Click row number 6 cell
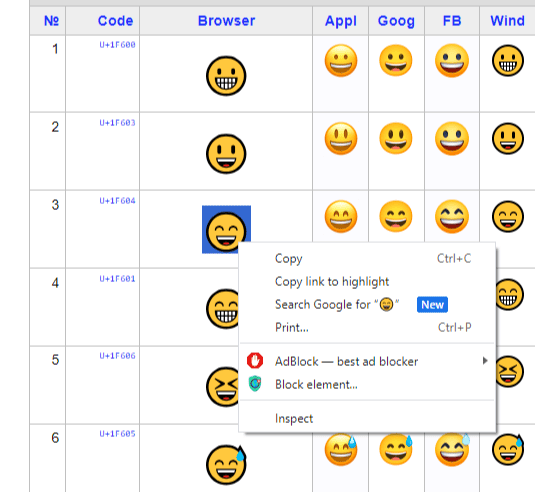This screenshot has height=492, width=535. click(47, 458)
